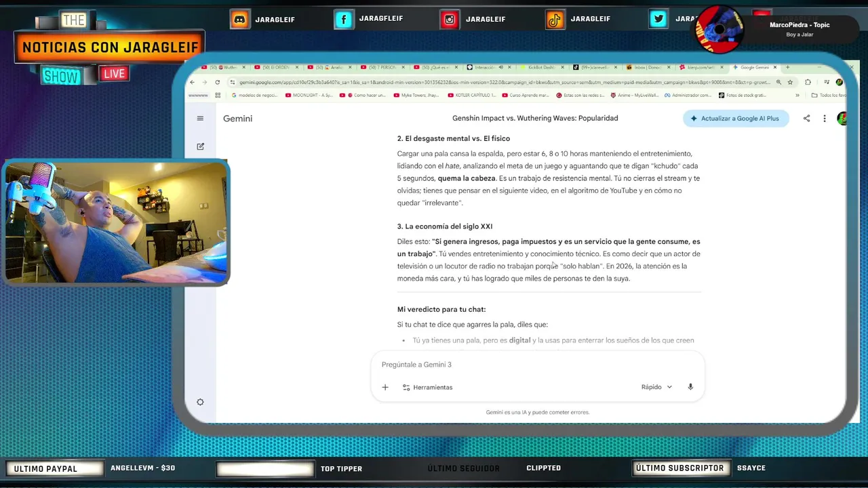The width and height of the screenshot is (868, 488).
Task: Start a new chat with the compose icon
Action: pos(200,146)
